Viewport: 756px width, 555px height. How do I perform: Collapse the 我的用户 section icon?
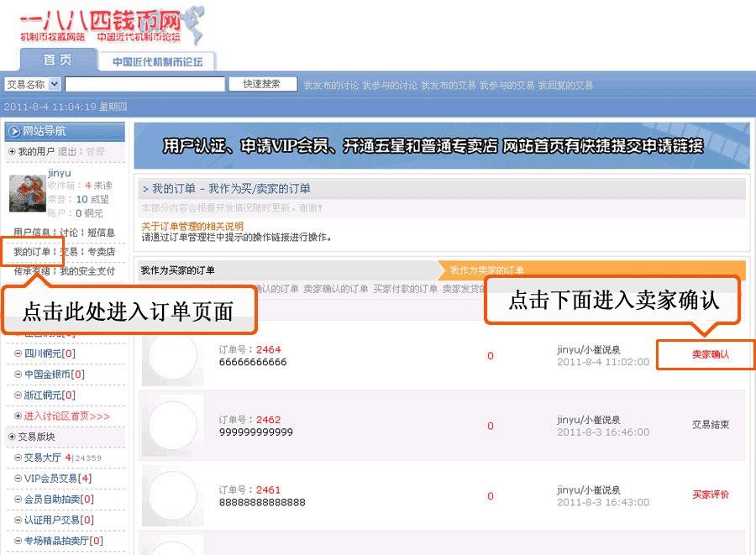pyautogui.click(x=12, y=152)
